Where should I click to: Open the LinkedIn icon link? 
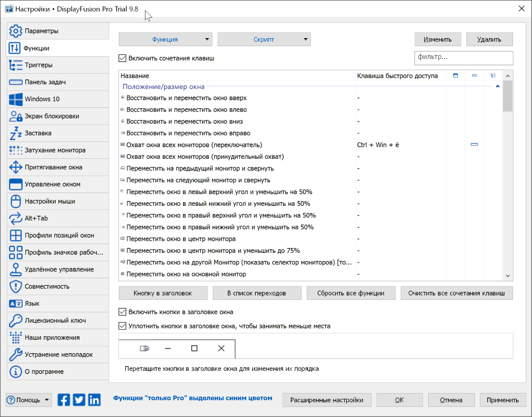94,400
